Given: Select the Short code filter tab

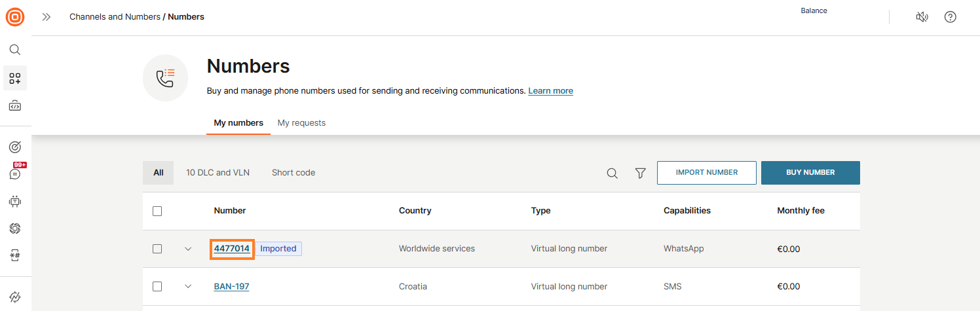Looking at the screenshot, I should [293, 173].
